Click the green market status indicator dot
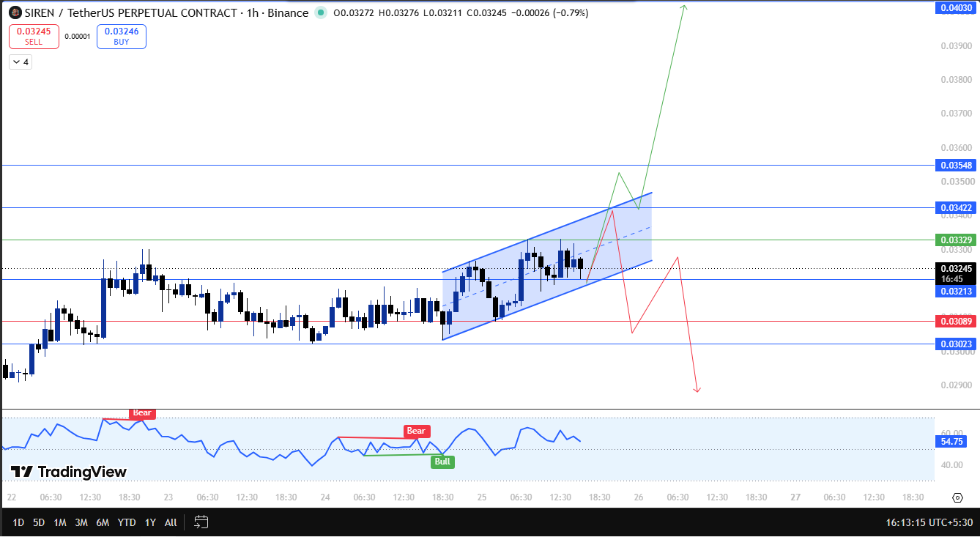The width and height of the screenshot is (980, 537). 320,12
